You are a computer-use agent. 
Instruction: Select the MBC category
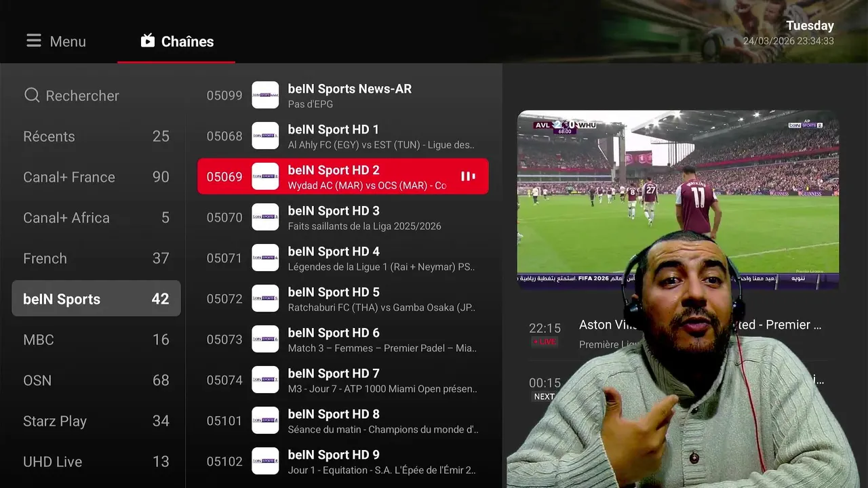tap(96, 340)
